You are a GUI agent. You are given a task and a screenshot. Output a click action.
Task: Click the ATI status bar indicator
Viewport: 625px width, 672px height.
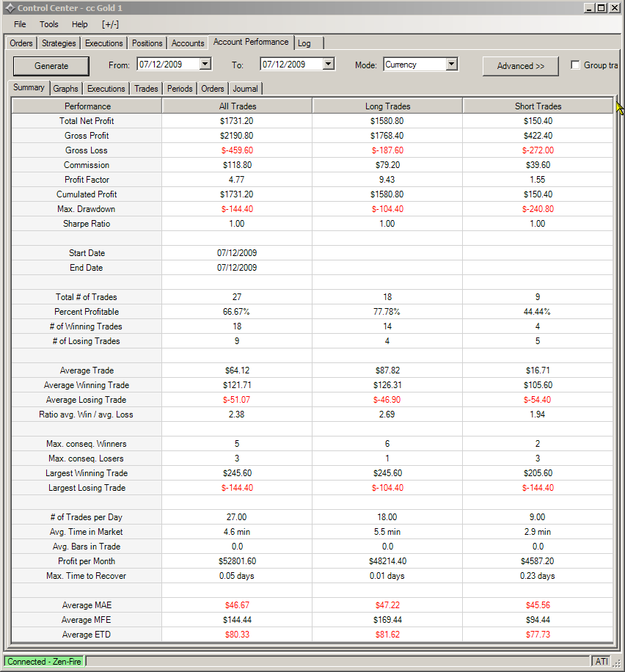click(602, 661)
